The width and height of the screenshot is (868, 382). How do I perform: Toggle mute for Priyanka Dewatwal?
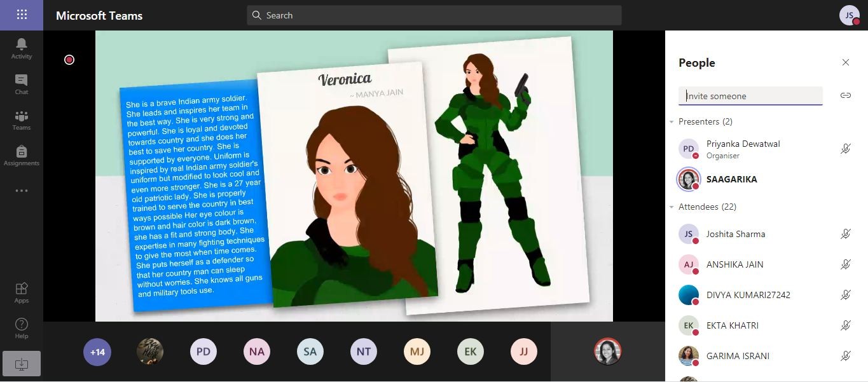pos(845,149)
